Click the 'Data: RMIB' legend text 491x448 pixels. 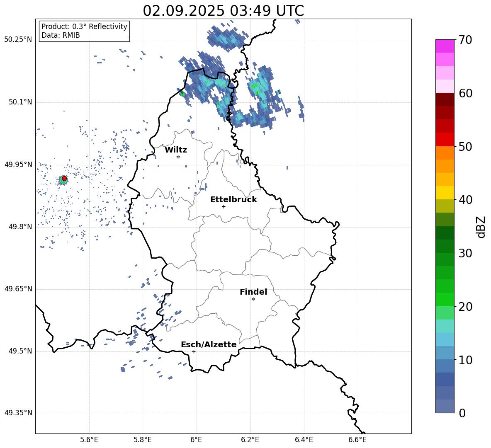tap(61, 35)
